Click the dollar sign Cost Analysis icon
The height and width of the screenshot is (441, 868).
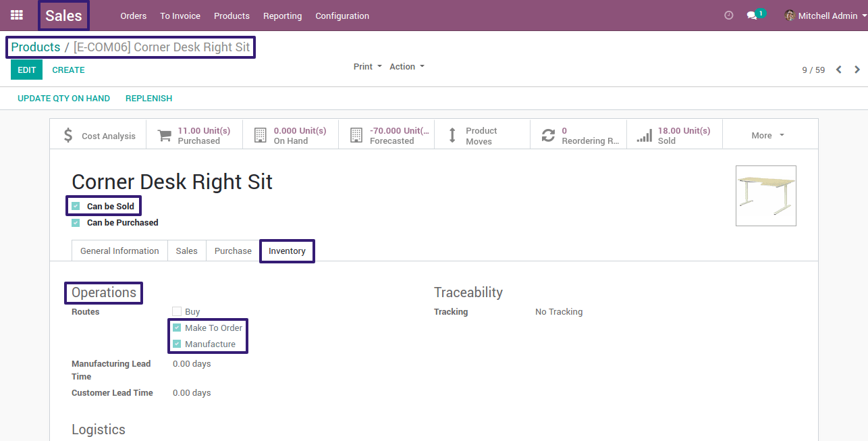68,135
